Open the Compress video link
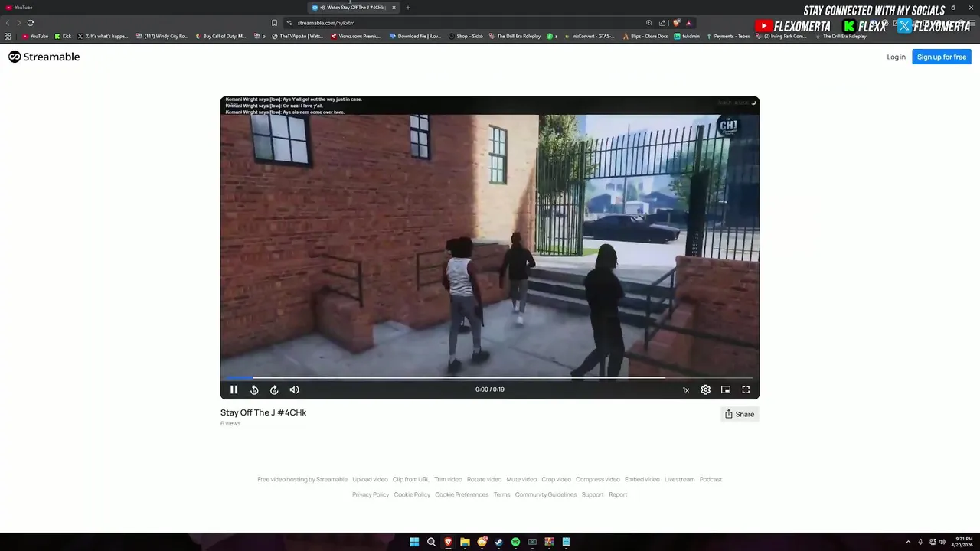Viewport: 980px width, 551px height. [x=598, y=479]
